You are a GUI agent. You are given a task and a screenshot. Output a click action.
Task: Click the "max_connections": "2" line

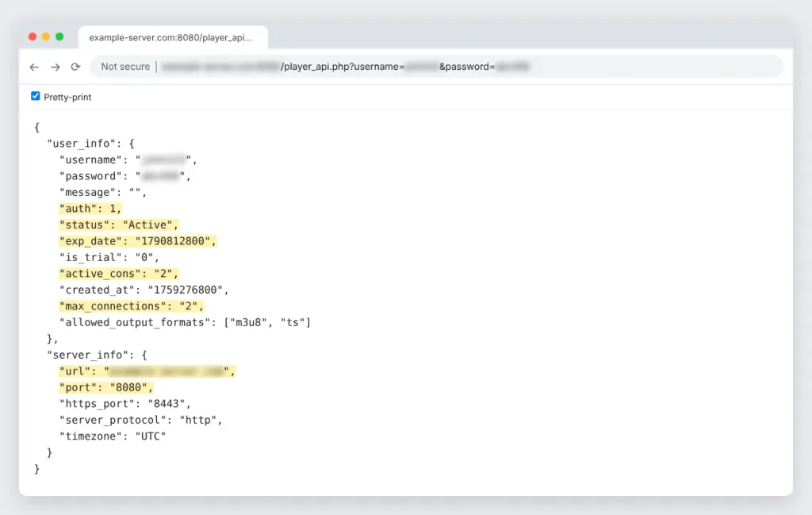pyautogui.click(x=132, y=306)
